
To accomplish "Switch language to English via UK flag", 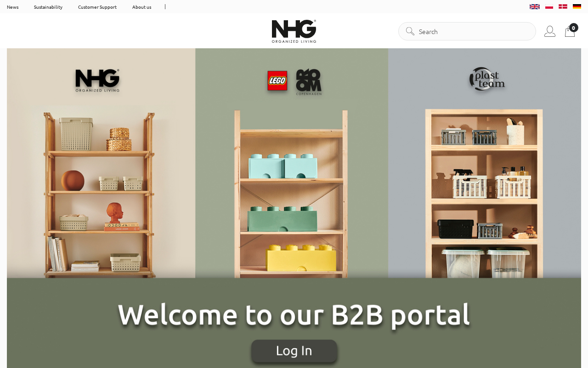I will (535, 6).
